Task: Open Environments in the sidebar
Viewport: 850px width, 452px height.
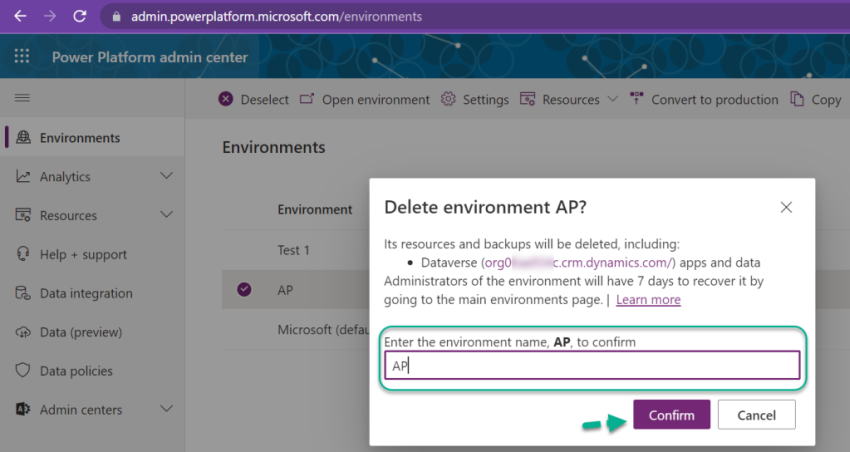Action: pos(80,138)
